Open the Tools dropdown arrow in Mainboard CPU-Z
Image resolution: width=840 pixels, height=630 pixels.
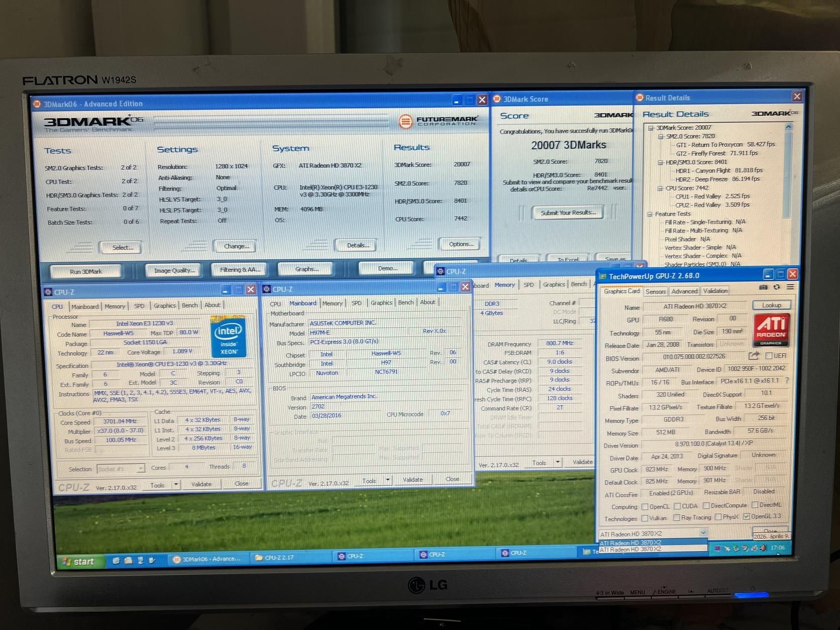click(387, 480)
